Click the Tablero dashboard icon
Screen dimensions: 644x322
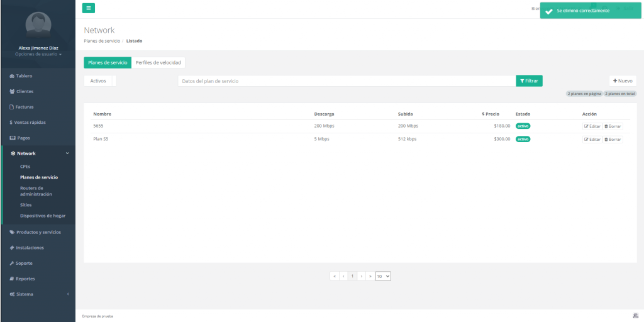pos(12,76)
